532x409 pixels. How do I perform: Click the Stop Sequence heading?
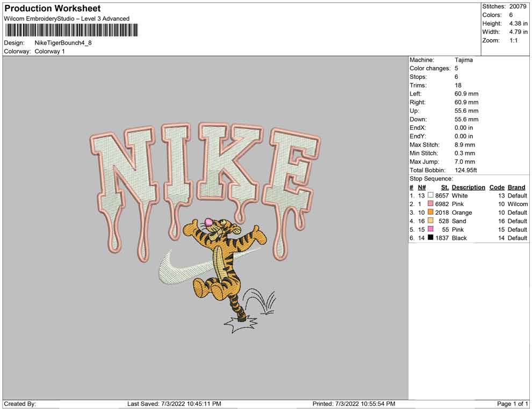(431, 179)
